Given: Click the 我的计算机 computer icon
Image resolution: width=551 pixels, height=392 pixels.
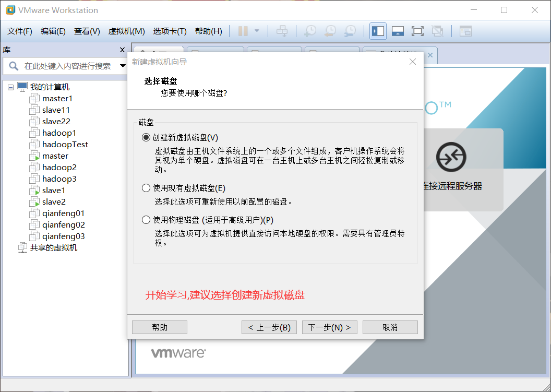Looking at the screenshot, I should (x=22, y=87).
